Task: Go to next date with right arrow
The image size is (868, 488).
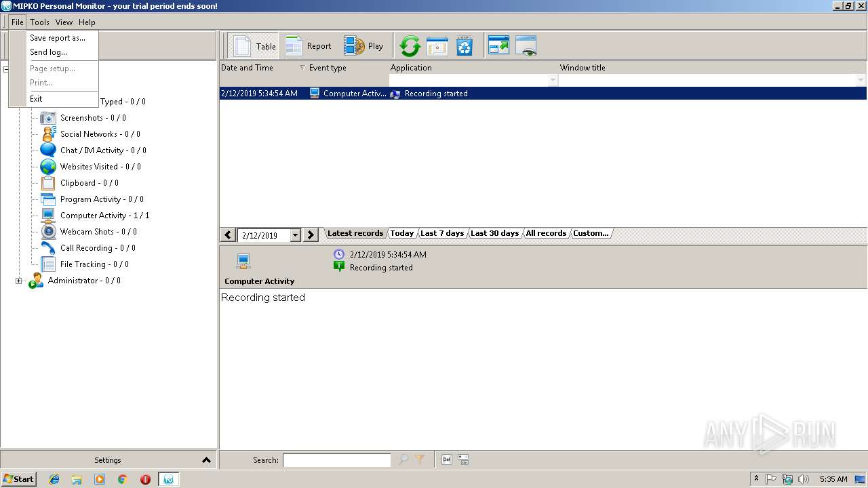Action: (x=311, y=235)
